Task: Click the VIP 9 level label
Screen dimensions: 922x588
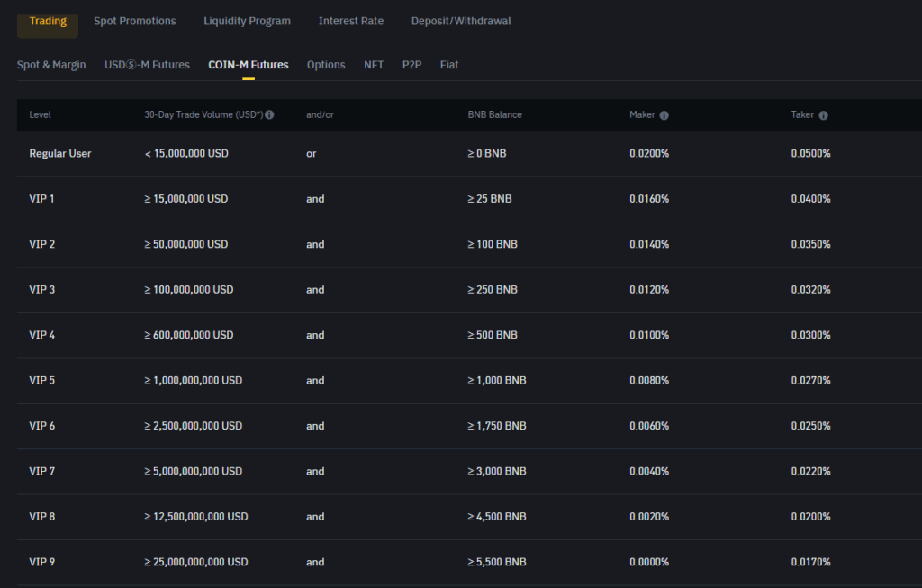Action: point(41,562)
